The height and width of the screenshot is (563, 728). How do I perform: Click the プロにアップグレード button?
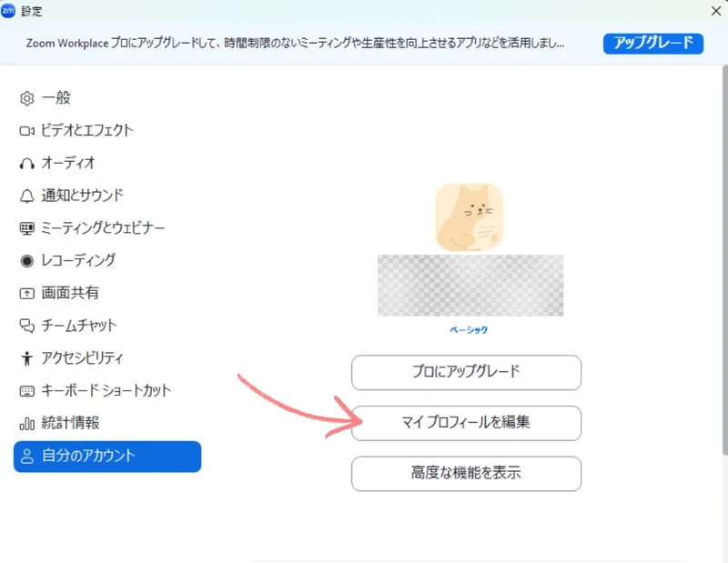[466, 372]
